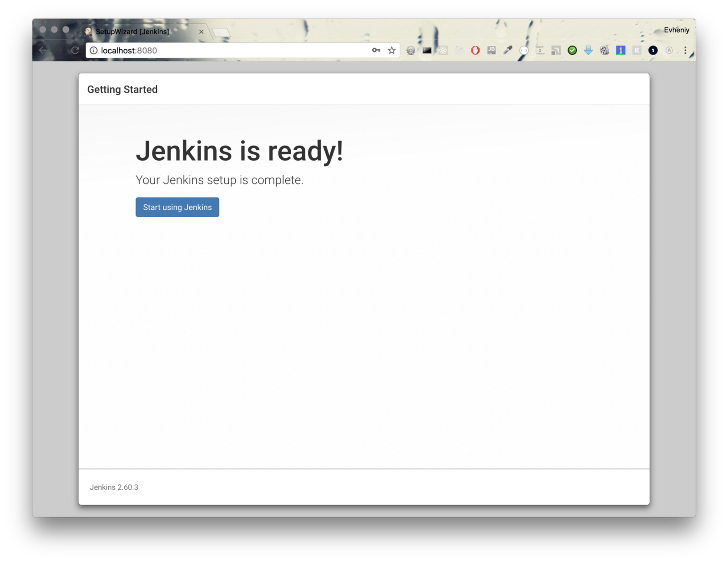The image size is (728, 563).
Task: Click the gray R extension icon
Action: point(637,51)
